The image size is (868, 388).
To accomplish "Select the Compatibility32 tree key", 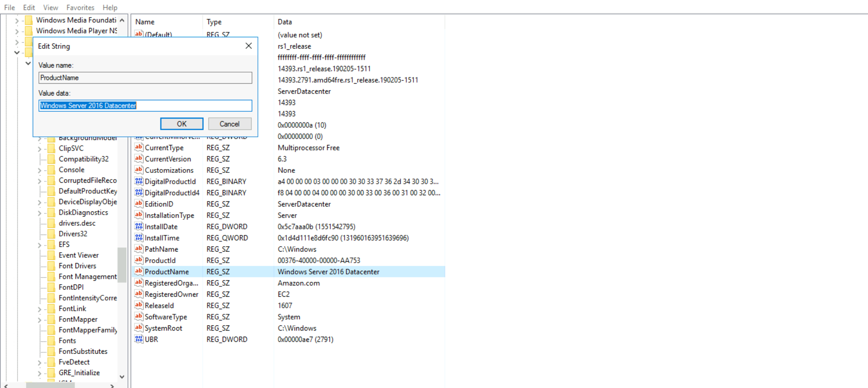I will click(x=84, y=159).
